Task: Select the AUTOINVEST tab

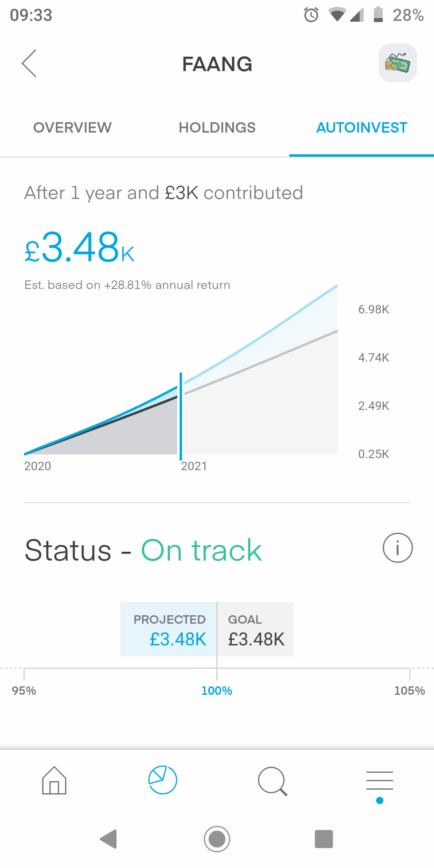Action: pyautogui.click(x=362, y=128)
